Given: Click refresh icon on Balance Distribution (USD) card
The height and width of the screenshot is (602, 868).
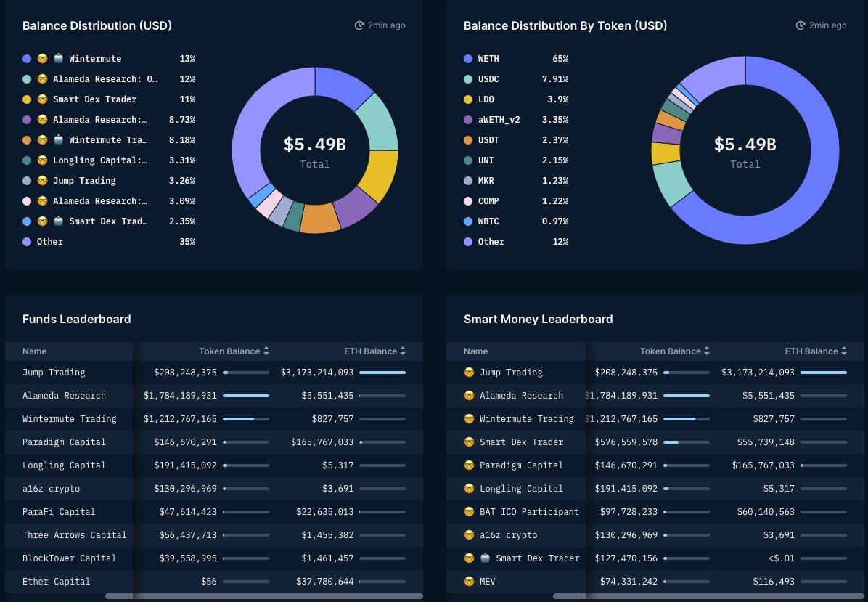Looking at the screenshot, I should (x=359, y=25).
